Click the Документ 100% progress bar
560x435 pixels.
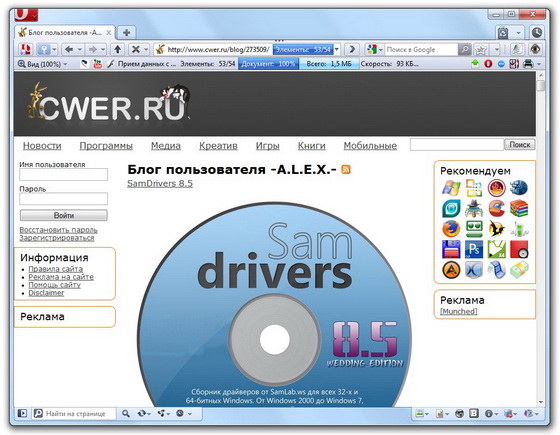click(268, 64)
